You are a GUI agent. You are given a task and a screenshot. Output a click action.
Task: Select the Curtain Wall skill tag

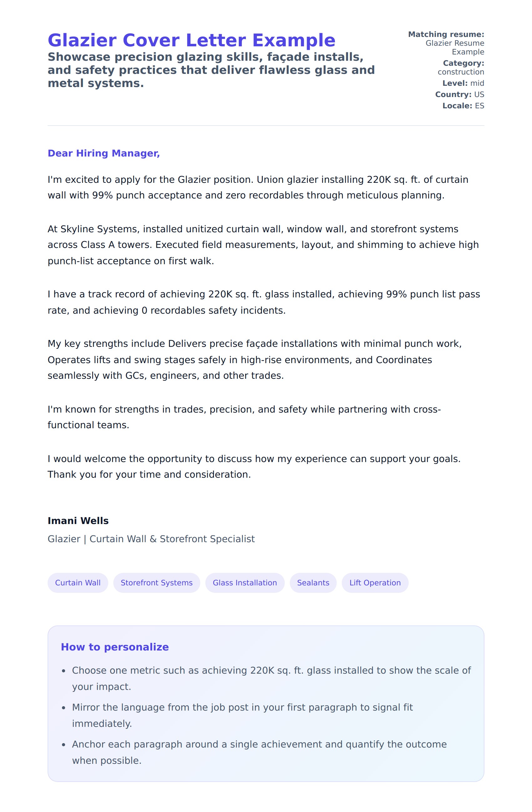(78, 583)
